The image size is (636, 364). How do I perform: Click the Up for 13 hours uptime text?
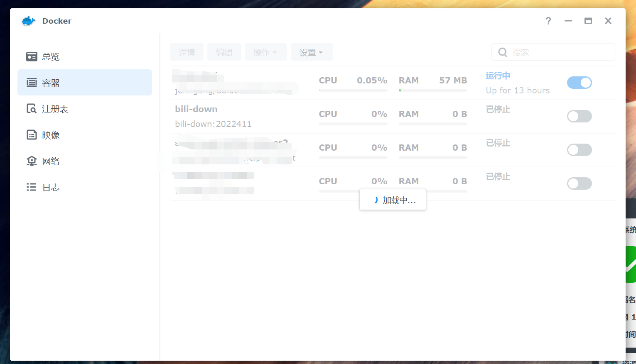518,90
